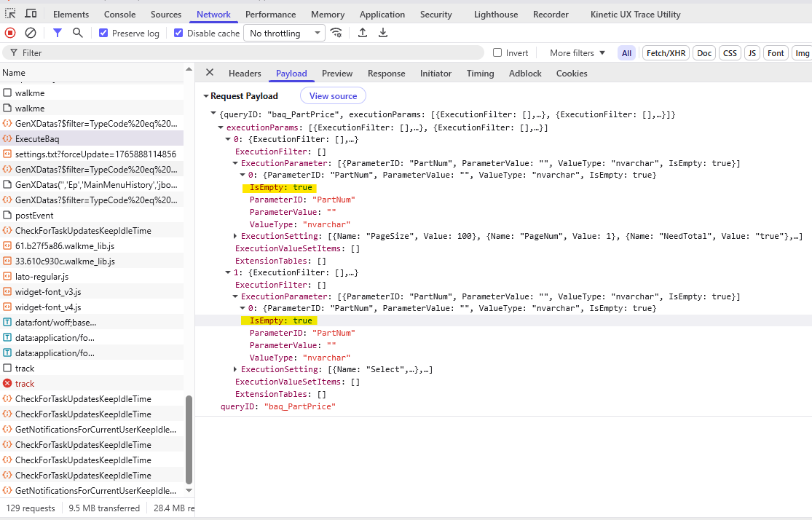This screenshot has height=520, width=812.
Task: Enable the Invert filter checkbox
Action: [497, 53]
